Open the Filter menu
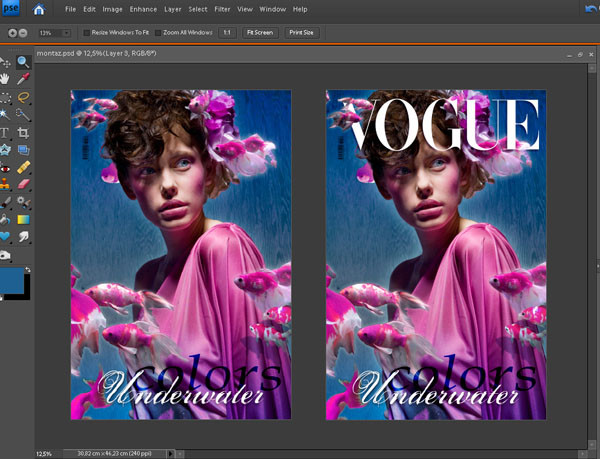The height and width of the screenshot is (459, 600). pos(222,9)
